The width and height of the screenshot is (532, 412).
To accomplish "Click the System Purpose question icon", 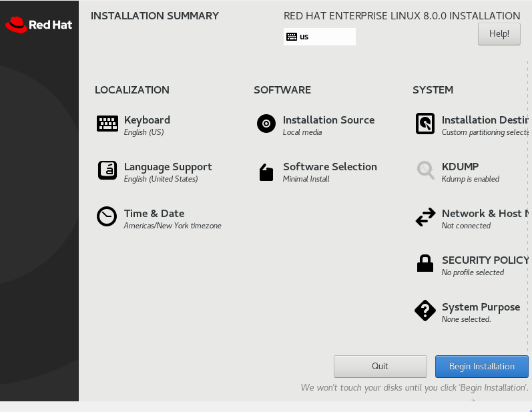I will (x=425, y=311).
